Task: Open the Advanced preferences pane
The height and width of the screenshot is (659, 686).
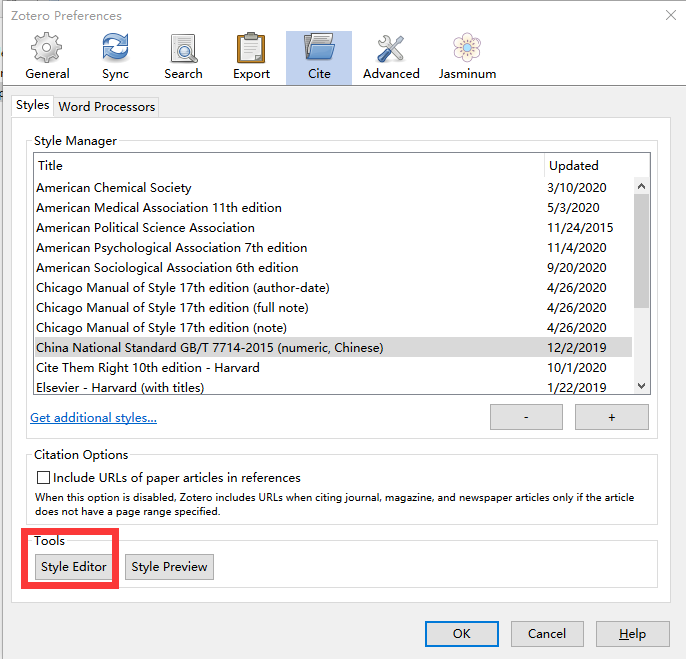Action: [391, 57]
